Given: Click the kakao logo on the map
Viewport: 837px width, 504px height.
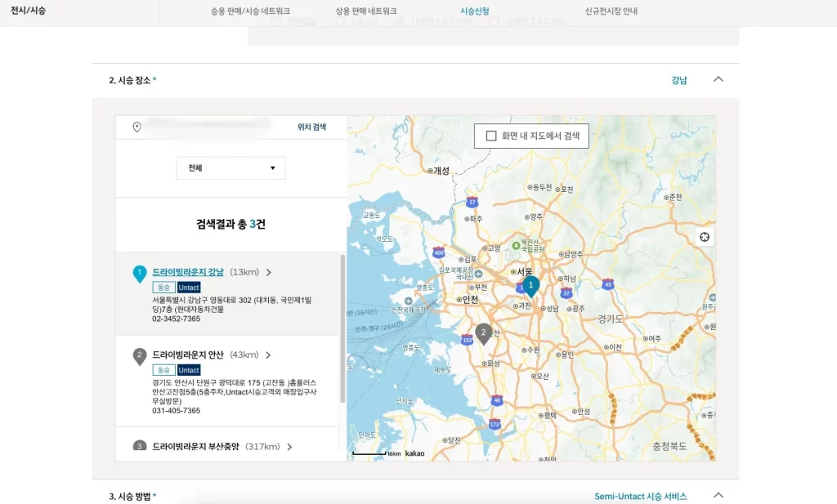Looking at the screenshot, I should point(414,453).
